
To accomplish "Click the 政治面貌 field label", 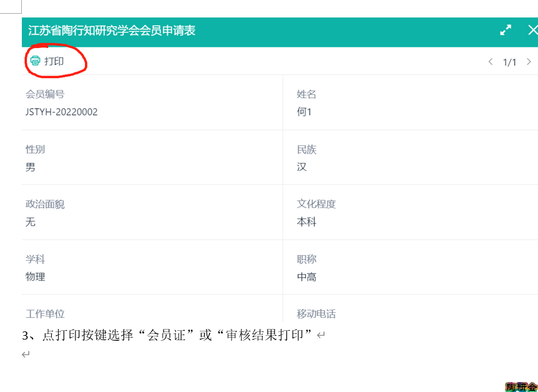I will 45,204.
